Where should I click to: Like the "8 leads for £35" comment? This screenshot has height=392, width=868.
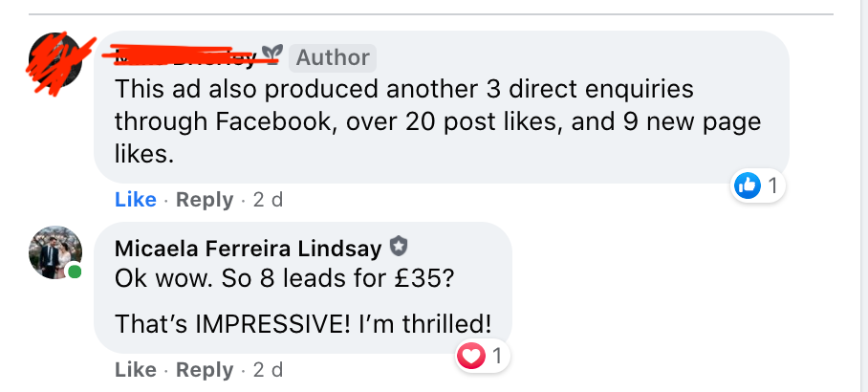point(135,370)
